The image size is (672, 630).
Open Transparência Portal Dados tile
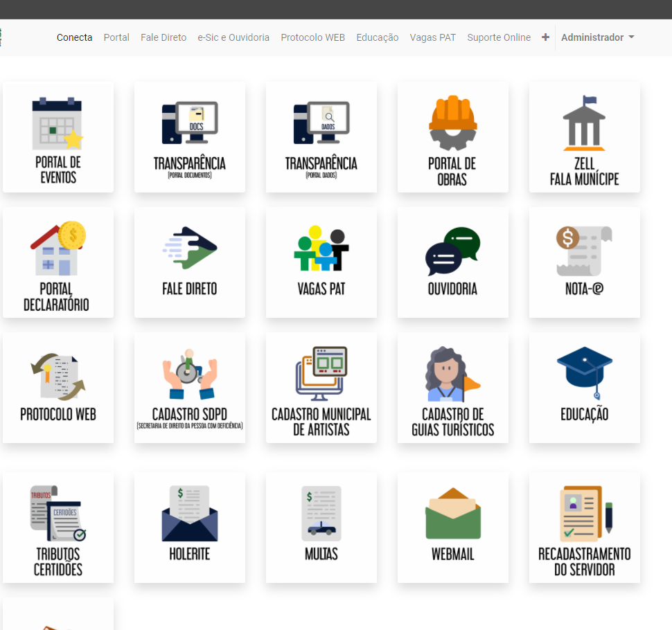click(x=321, y=138)
